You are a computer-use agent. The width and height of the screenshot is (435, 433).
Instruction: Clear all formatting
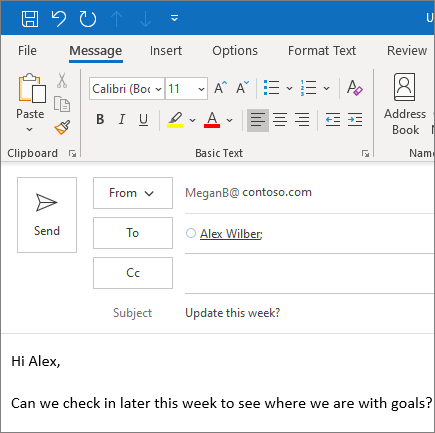tap(355, 88)
